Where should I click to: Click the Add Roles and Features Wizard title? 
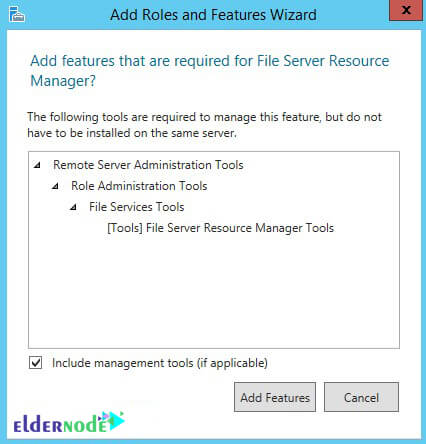pyautogui.click(x=213, y=15)
